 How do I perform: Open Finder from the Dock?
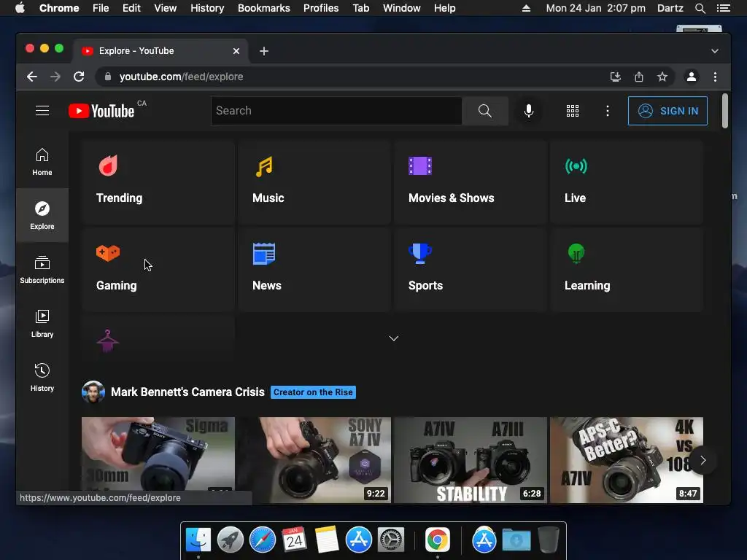click(x=198, y=540)
